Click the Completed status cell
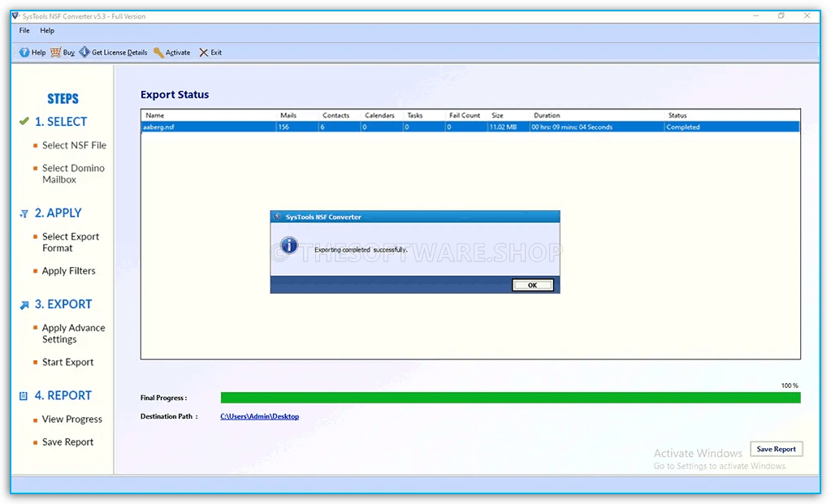 coord(731,127)
